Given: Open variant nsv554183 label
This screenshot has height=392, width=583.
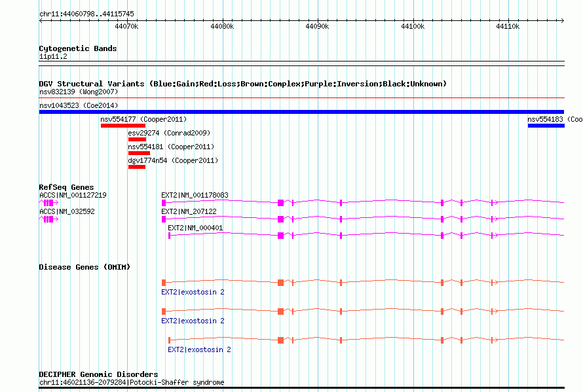Looking at the screenshot, I should 555,119.
